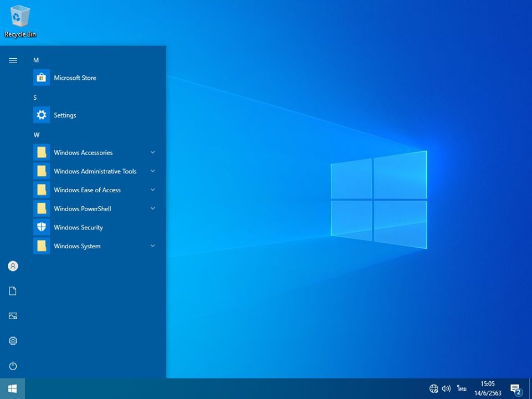
Task: Click the volume speaker icon in system tray
Action: coord(446,388)
